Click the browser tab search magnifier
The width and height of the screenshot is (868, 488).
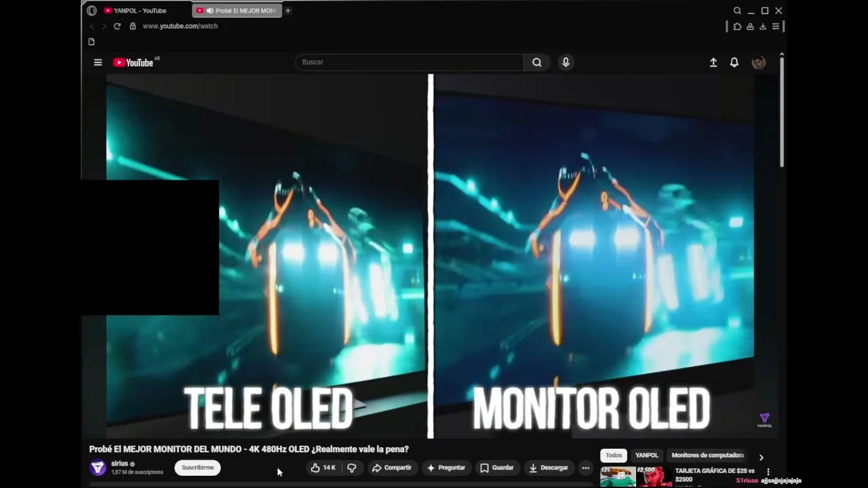tap(737, 11)
